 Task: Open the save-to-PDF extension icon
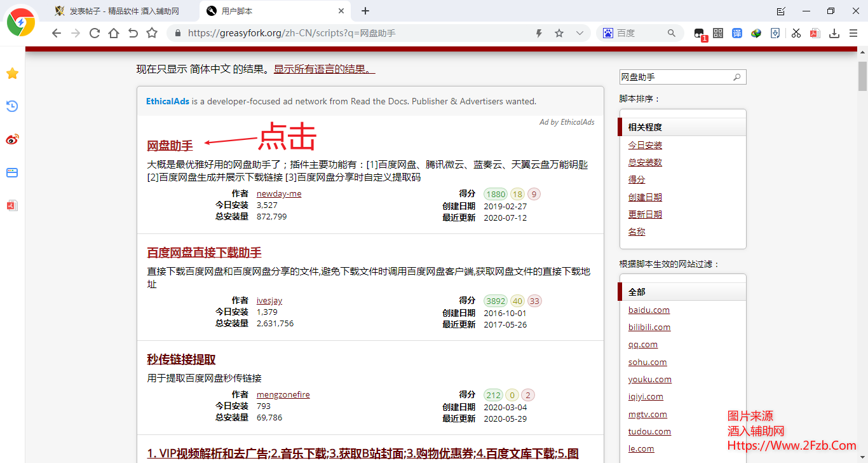point(815,32)
